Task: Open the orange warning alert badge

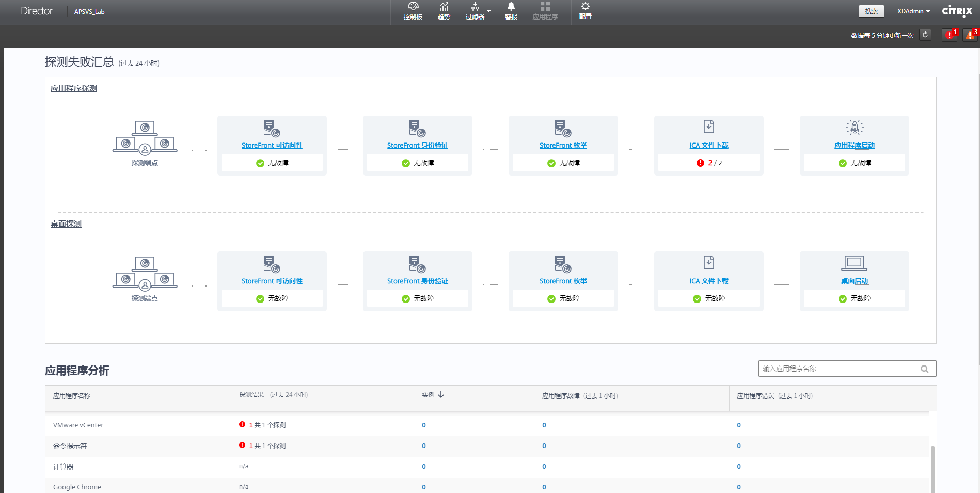Action: coord(970,35)
